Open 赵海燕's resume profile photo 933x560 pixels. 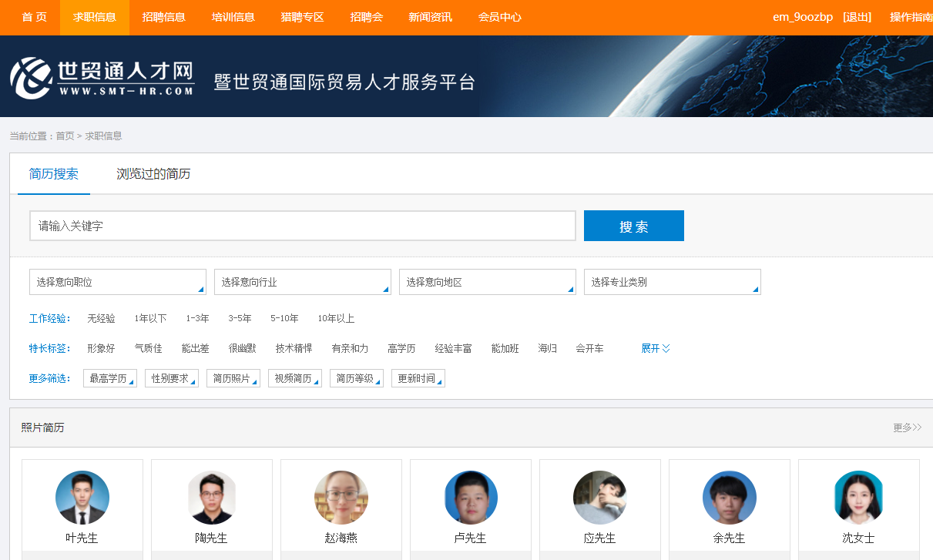click(341, 498)
